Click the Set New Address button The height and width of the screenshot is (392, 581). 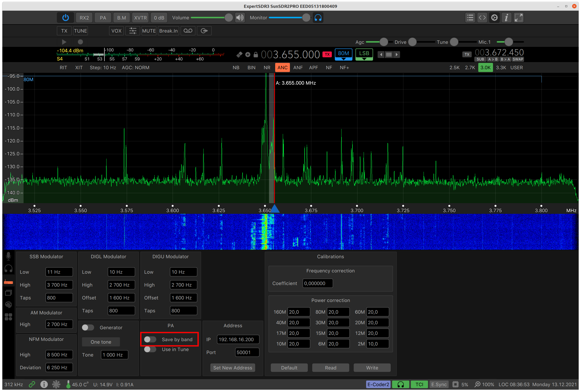232,367
